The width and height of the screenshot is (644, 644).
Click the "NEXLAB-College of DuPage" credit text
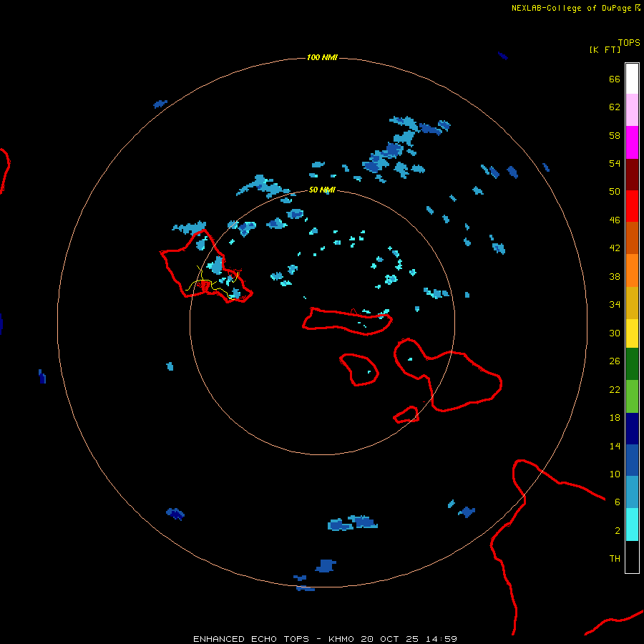(572, 8)
